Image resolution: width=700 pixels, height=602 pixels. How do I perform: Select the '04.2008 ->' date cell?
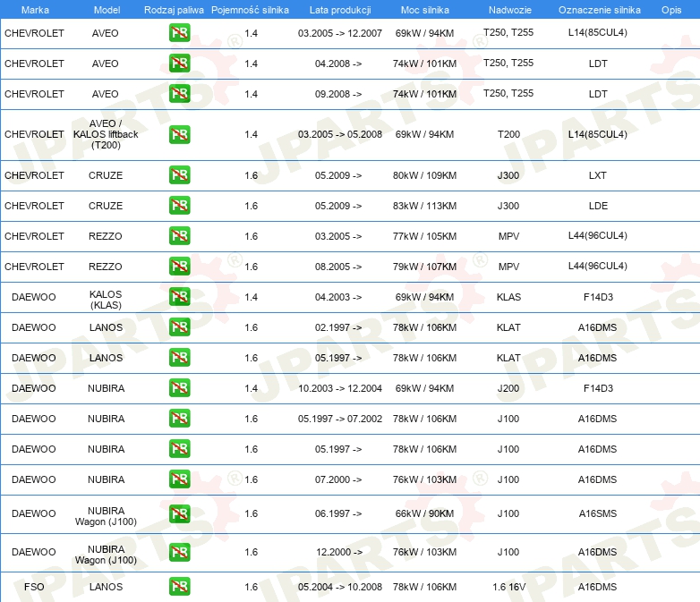click(x=338, y=64)
